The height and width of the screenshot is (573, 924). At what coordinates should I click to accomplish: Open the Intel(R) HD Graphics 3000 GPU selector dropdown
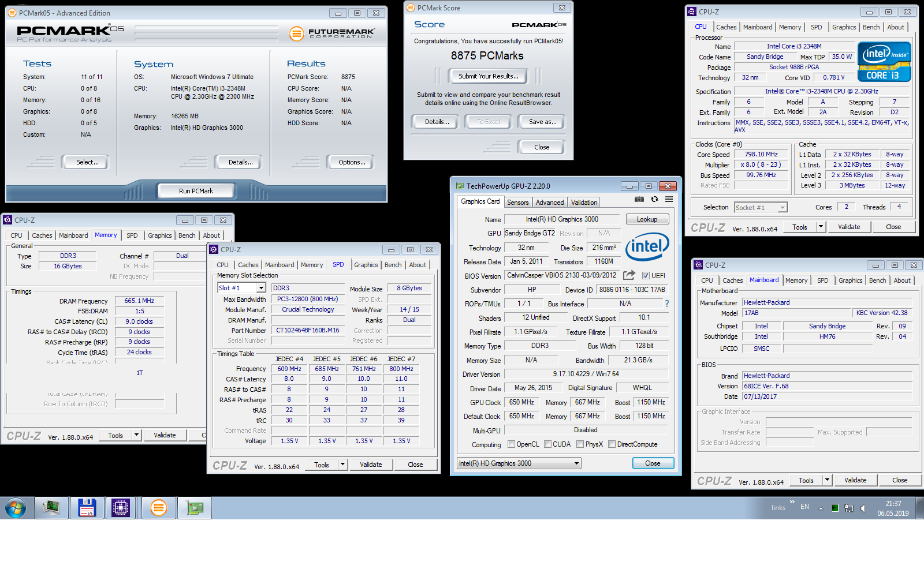(x=519, y=463)
